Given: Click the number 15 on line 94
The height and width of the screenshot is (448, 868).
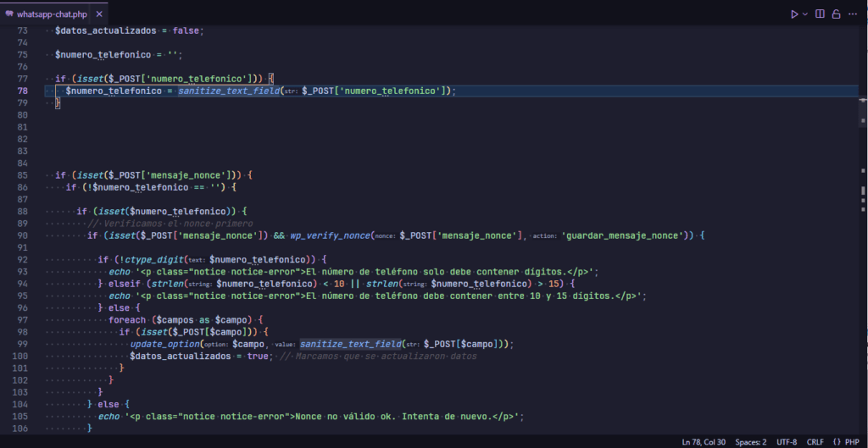Looking at the screenshot, I should click(553, 284).
